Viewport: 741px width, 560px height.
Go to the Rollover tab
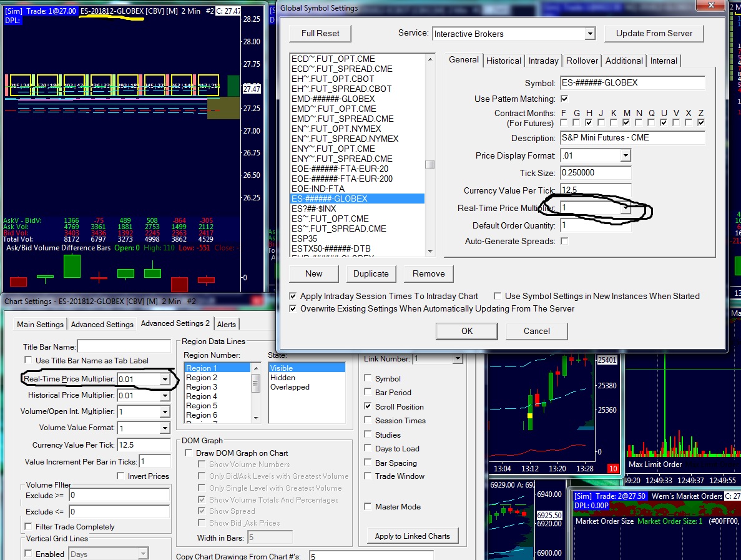(582, 61)
